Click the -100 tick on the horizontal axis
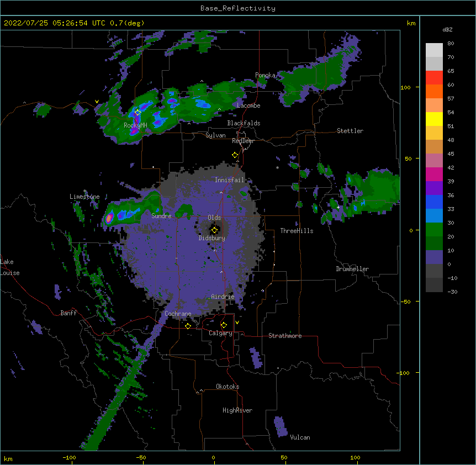 [69, 457]
